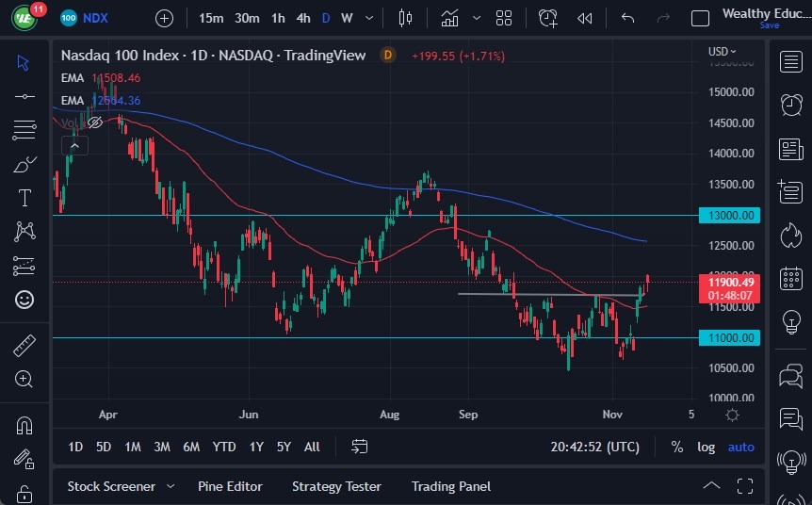Switch to the Pine Editor tab
Image resolution: width=812 pixels, height=505 pixels.
click(x=230, y=486)
